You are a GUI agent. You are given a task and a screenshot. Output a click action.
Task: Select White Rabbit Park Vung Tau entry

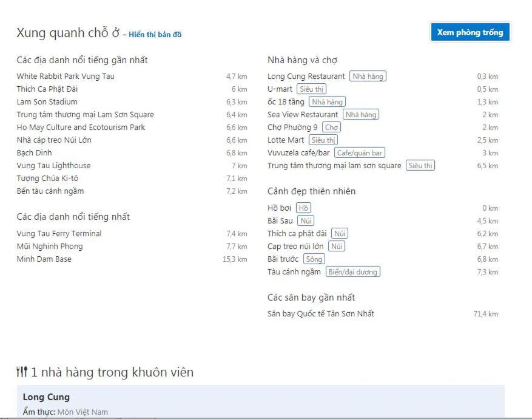click(x=66, y=77)
